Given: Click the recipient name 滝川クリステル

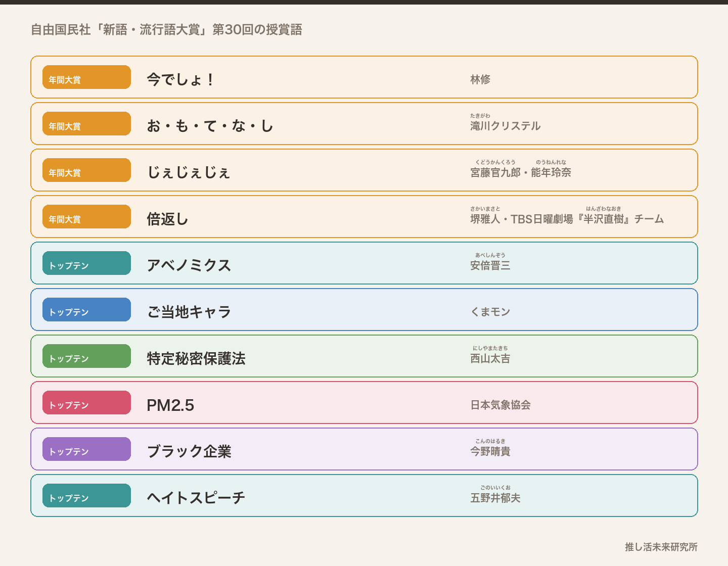Looking at the screenshot, I should pos(506,126).
